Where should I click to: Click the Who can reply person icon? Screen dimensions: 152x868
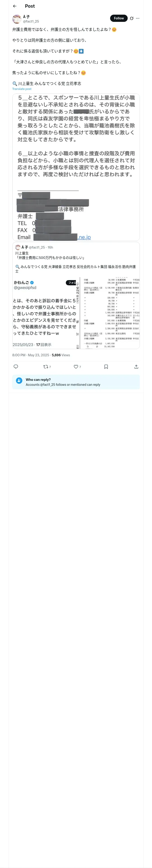[19, 382]
